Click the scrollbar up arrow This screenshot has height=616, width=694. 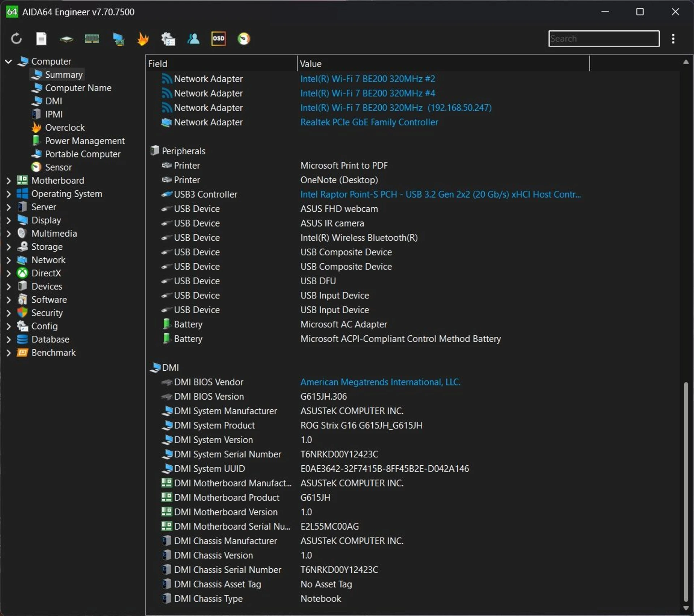pos(686,62)
